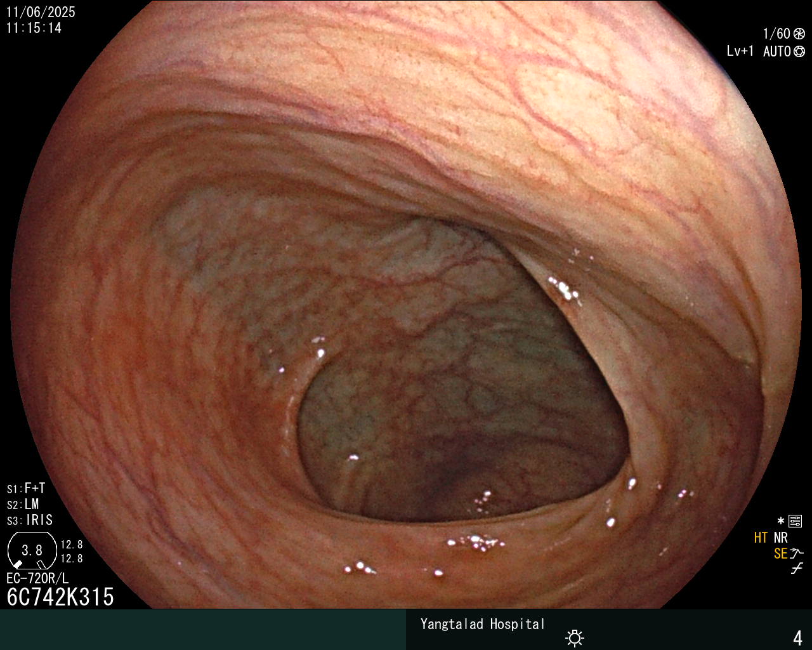Click the shutter value 1/60

click(x=776, y=34)
